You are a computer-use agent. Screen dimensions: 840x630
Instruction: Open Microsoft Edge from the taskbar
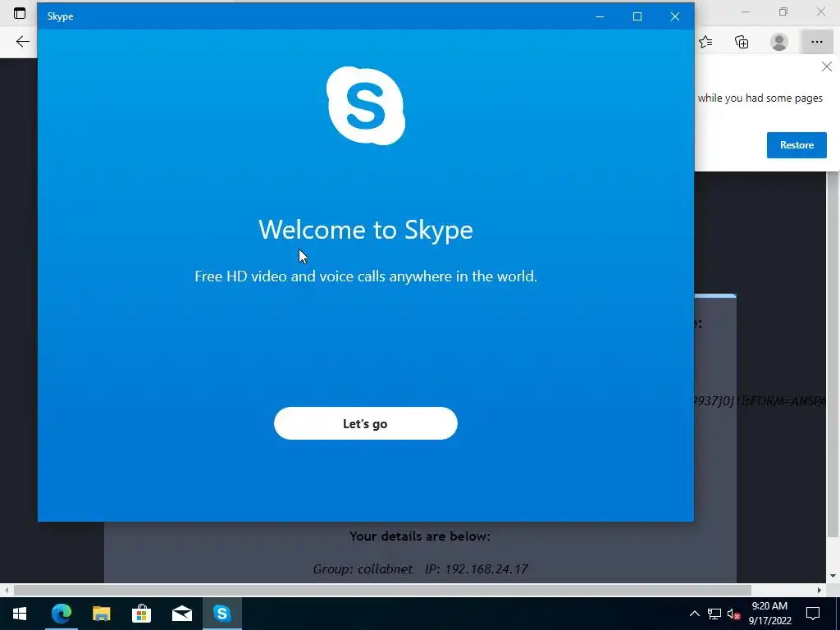pyautogui.click(x=61, y=614)
